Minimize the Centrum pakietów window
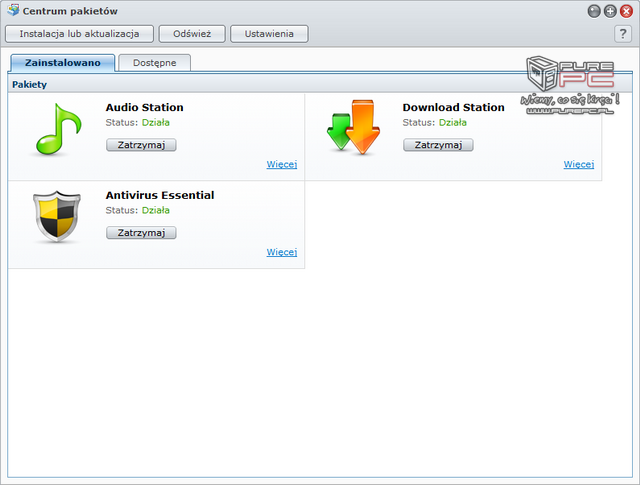640x485 pixels. [594, 11]
